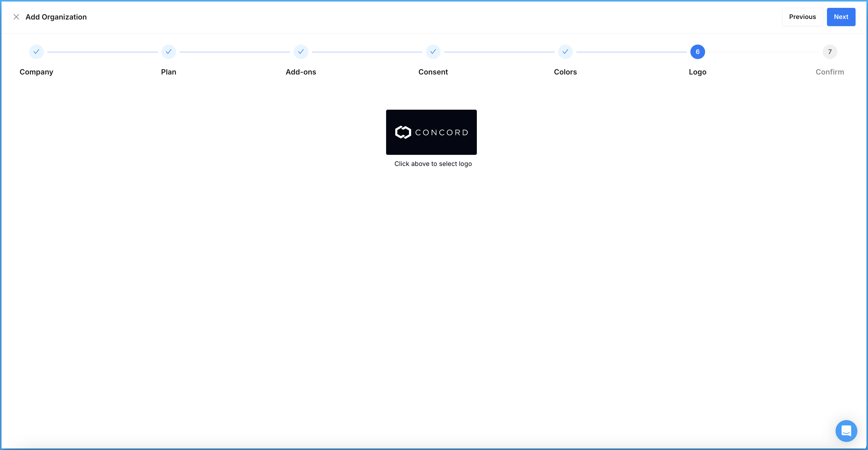
Task: Click the Next button
Action: (x=841, y=17)
